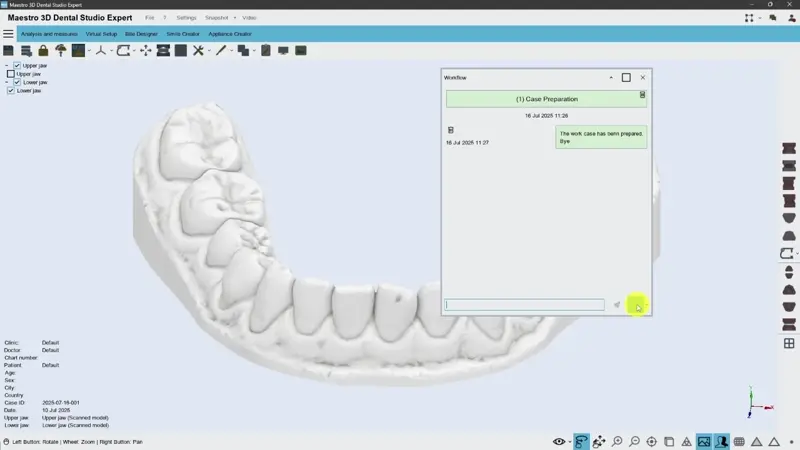Open the Video menu

click(x=249, y=18)
